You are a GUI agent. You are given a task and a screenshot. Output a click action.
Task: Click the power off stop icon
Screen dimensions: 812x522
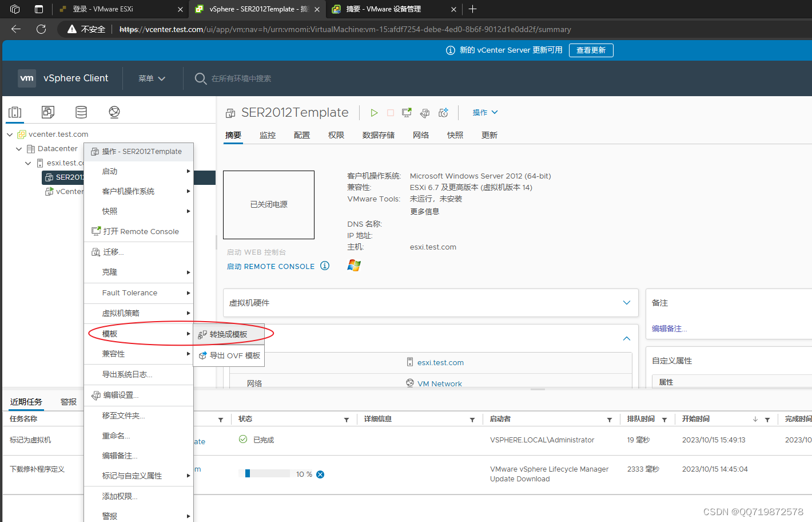391,113
